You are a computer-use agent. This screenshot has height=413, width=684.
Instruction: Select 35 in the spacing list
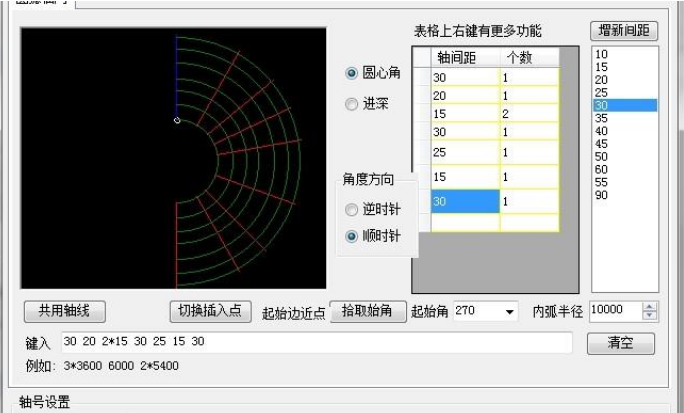pos(625,118)
